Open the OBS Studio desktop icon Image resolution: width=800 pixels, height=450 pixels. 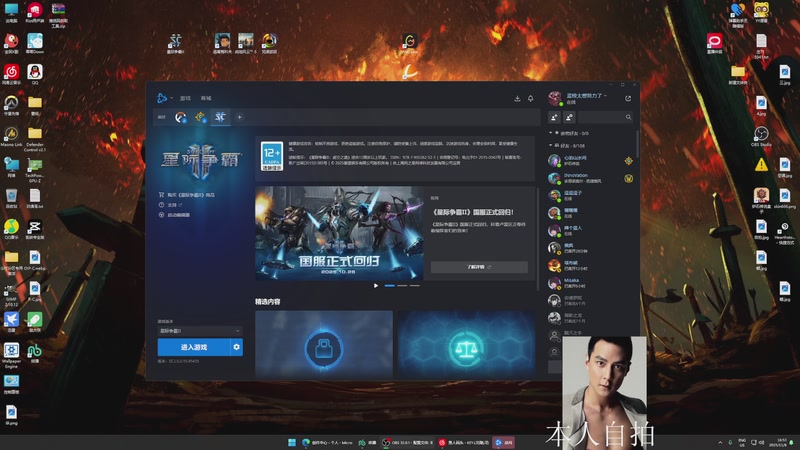[761, 136]
